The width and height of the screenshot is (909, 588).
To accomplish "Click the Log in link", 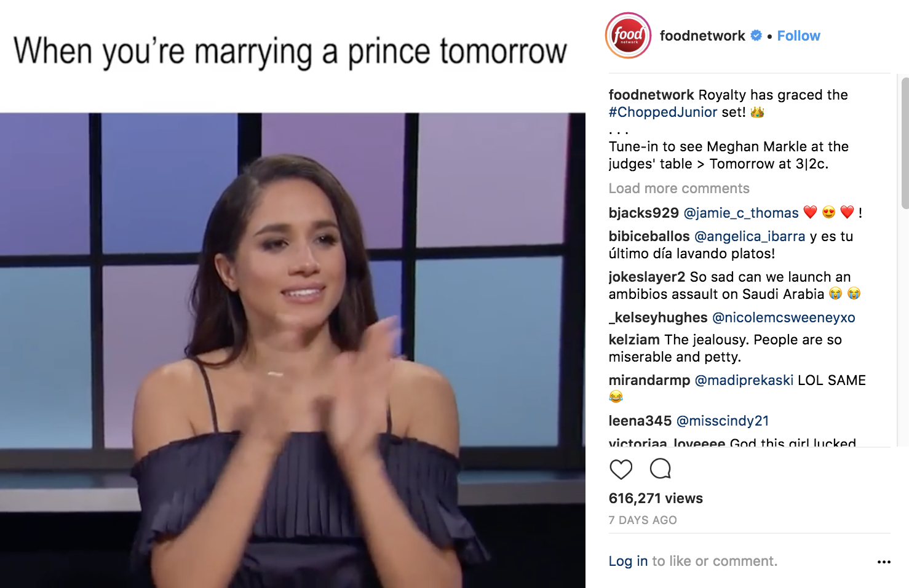I will [x=628, y=561].
